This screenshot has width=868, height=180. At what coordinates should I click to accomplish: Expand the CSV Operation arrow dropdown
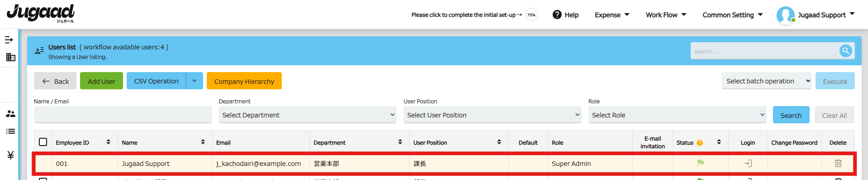[194, 81]
